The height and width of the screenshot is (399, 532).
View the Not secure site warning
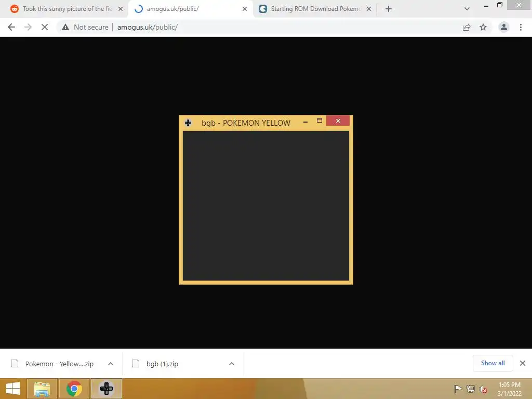tap(85, 27)
